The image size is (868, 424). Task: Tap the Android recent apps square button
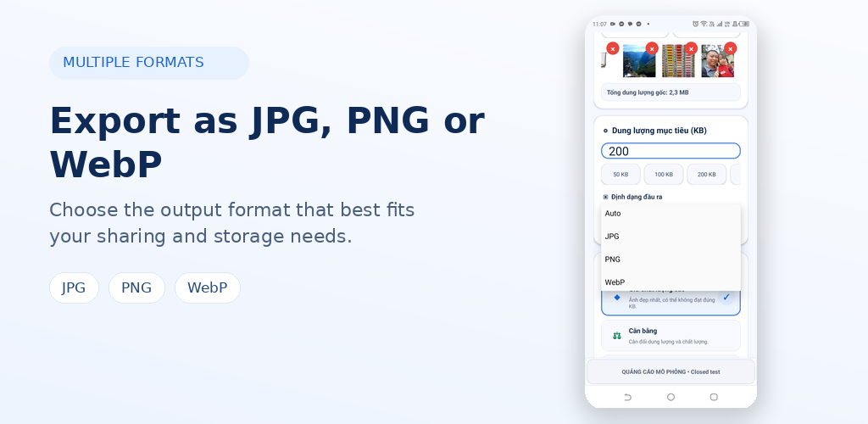pos(714,397)
